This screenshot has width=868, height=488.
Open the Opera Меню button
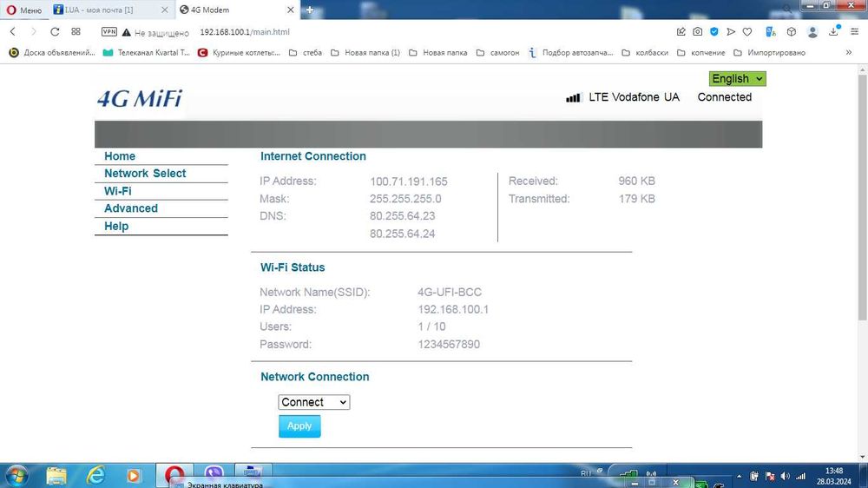click(24, 10)
